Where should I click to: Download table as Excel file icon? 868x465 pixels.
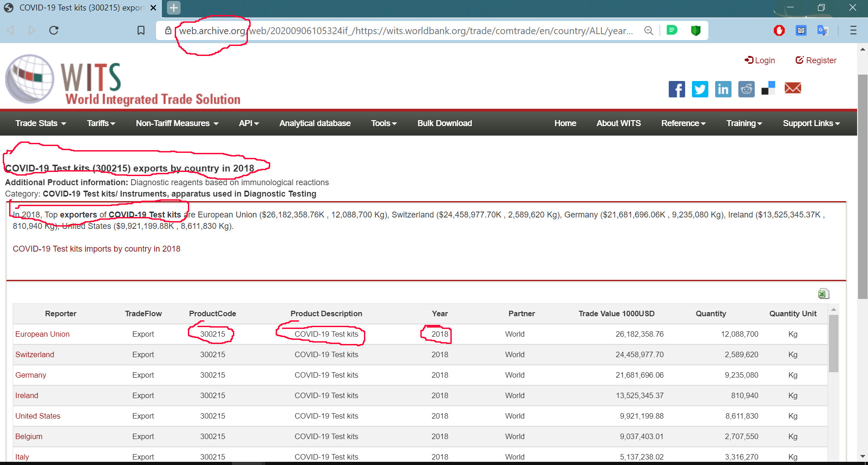pyautogui.click(x=823, y=293)
